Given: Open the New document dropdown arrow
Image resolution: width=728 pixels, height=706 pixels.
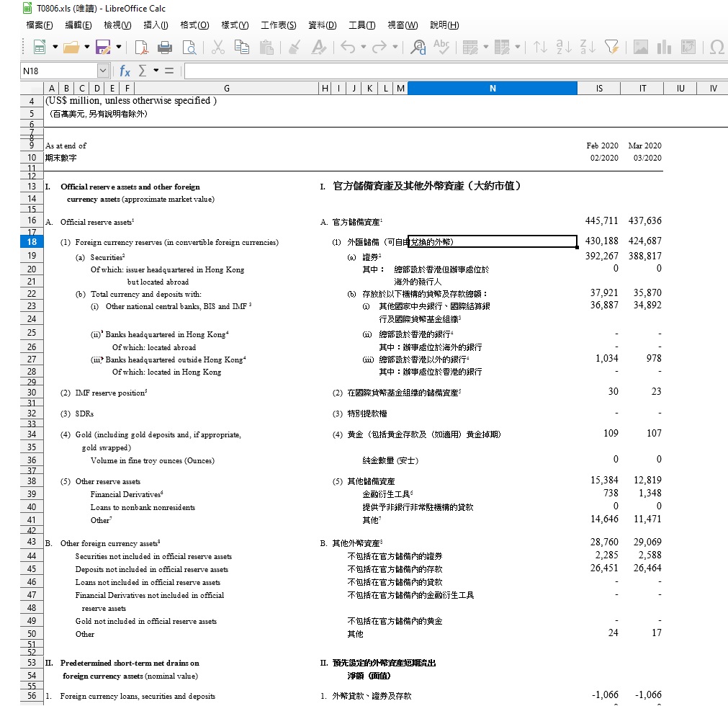Looking at the screenshot, I should [x=55, y=47].
